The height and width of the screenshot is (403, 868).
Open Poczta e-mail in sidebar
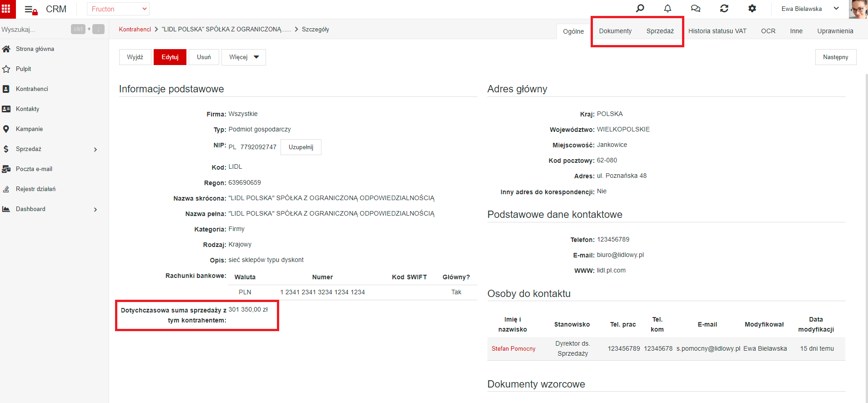[x=34, y=169]
